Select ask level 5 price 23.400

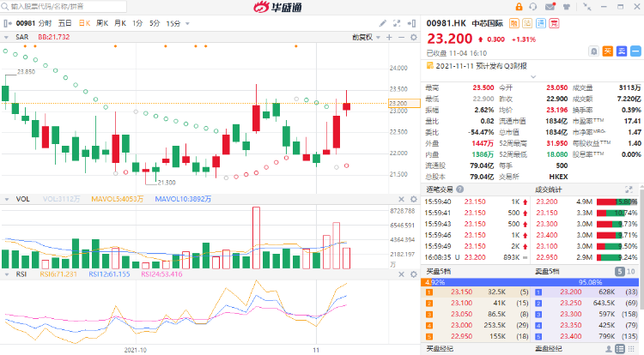[571, 336]
